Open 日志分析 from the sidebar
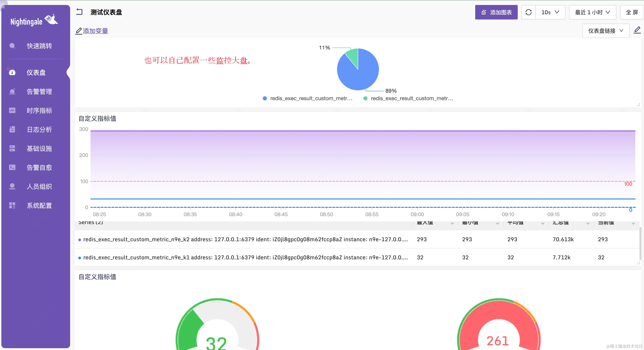644x350 pixels. 39,130
